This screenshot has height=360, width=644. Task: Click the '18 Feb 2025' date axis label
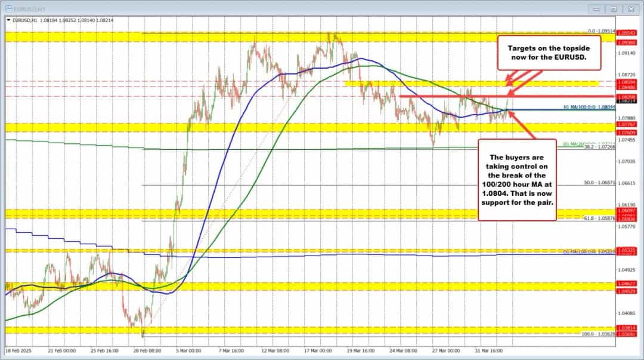tap(20, 351)
